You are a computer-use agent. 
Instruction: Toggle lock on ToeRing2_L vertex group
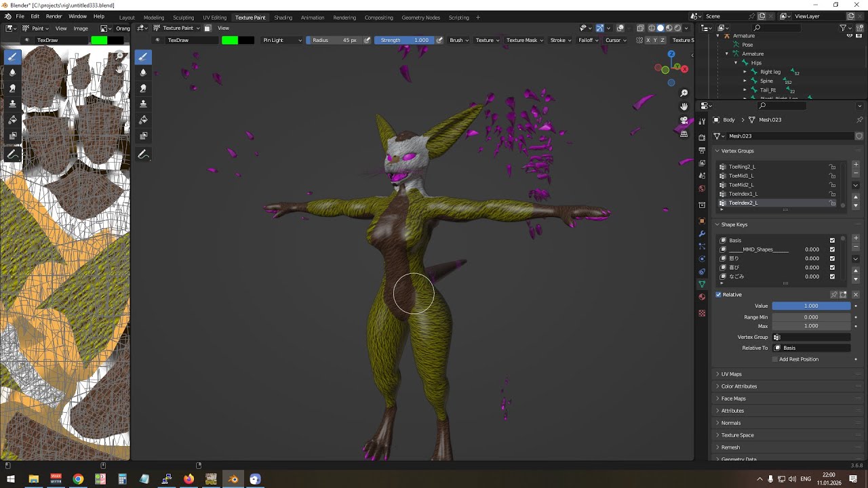point(832,167)
